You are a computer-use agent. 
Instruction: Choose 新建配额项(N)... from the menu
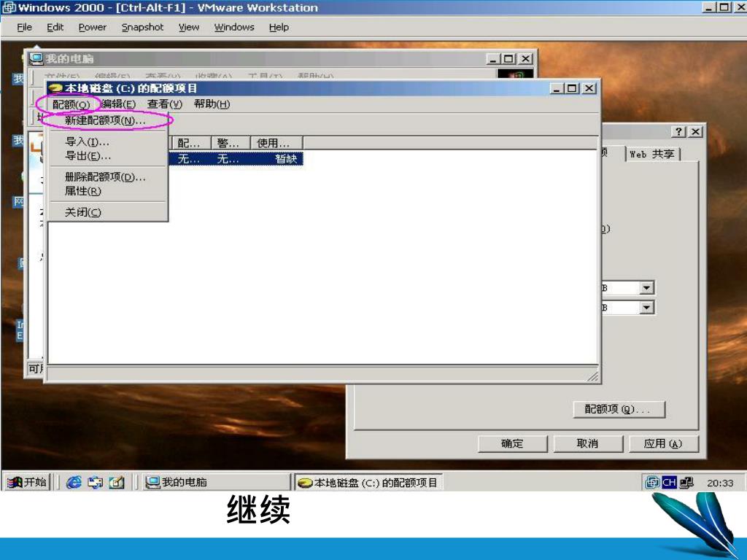coord(105,120)
